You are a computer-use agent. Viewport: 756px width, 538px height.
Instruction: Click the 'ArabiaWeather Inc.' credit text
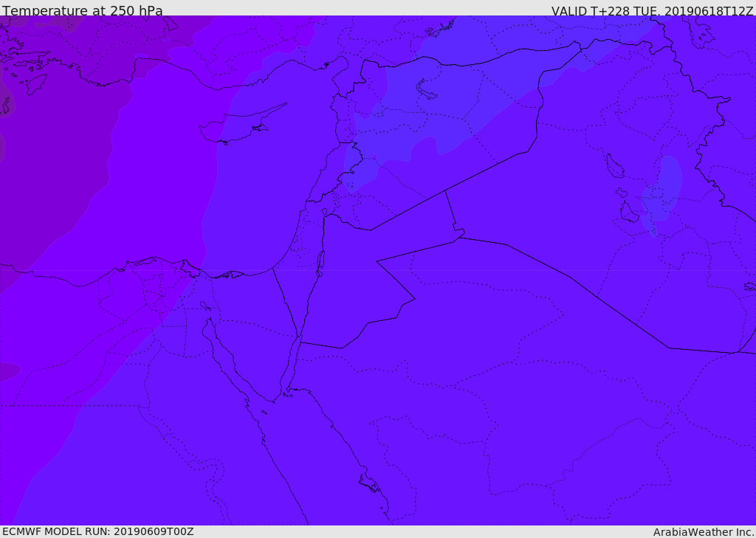tap(704, 532)
